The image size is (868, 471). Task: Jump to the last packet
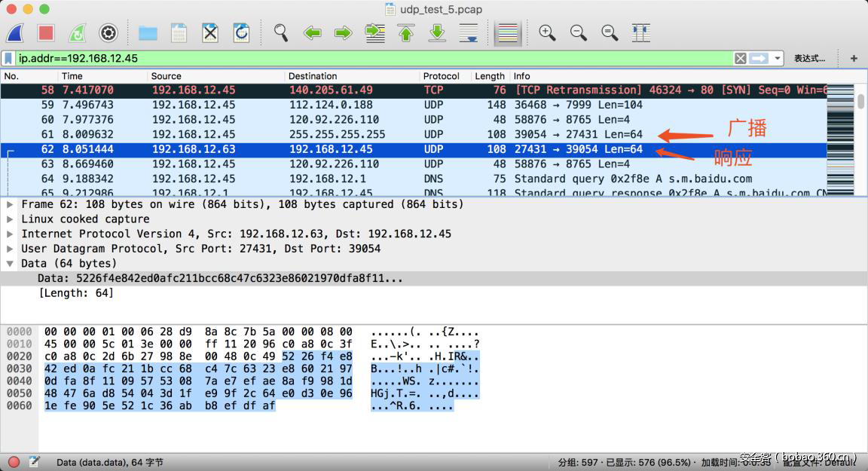[437, 33]
